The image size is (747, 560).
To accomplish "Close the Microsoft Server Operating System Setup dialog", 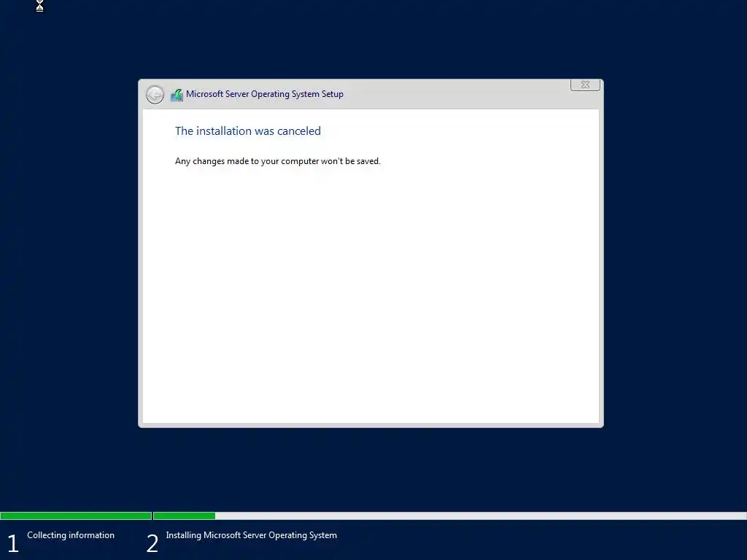I will (x=585, y=85).
